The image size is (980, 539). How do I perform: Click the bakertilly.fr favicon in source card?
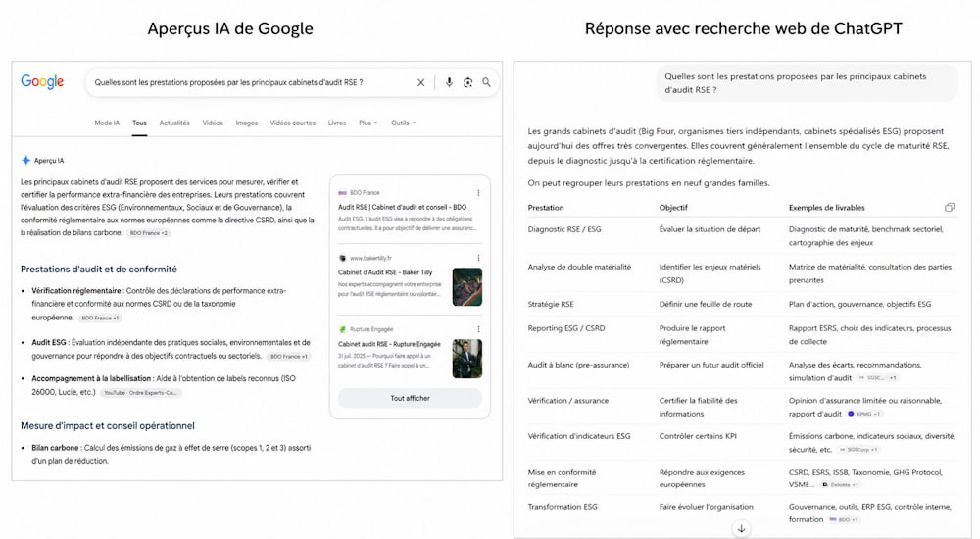[x=342, y=258]
